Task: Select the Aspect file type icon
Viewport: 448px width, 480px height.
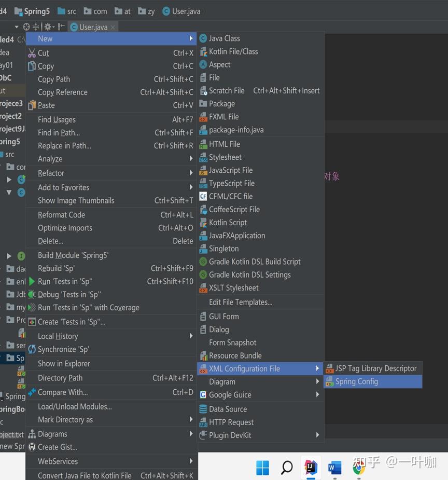Action: [203, 64]
